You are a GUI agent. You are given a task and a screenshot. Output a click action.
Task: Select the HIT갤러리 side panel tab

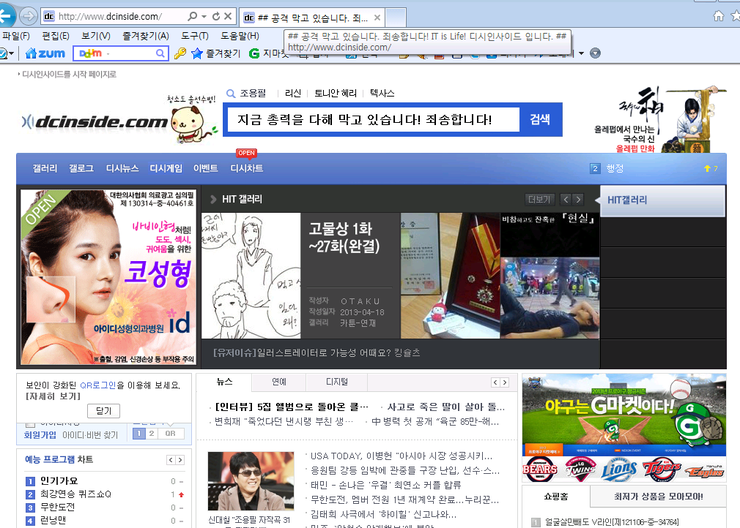pyautogui.click(x=663, y=201)
